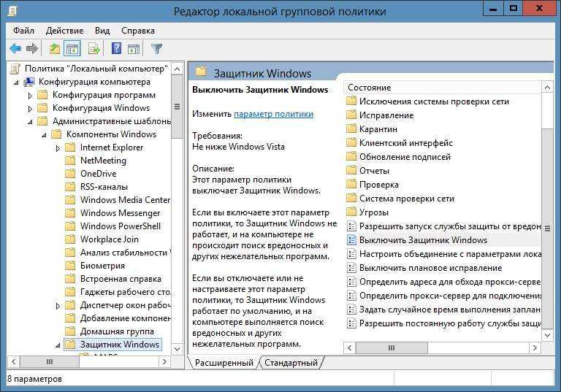Collapse the Административные шаблоны node
Image resolution: width=561 pixels, height=392 pixels.
click(x=31, y=122)
